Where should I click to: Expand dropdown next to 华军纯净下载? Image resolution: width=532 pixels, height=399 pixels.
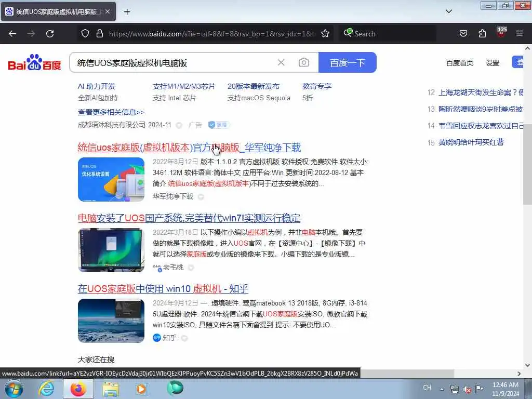201,197
